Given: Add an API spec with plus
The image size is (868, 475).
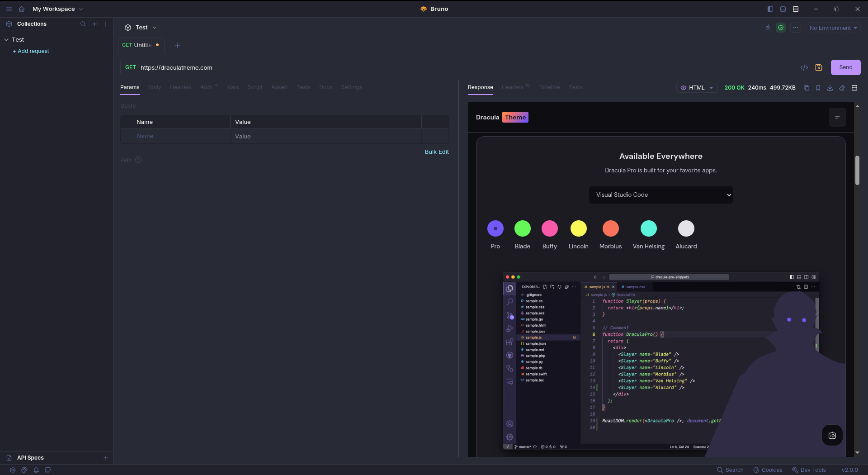Looking at the screenshot, I should tap(106, 458).
